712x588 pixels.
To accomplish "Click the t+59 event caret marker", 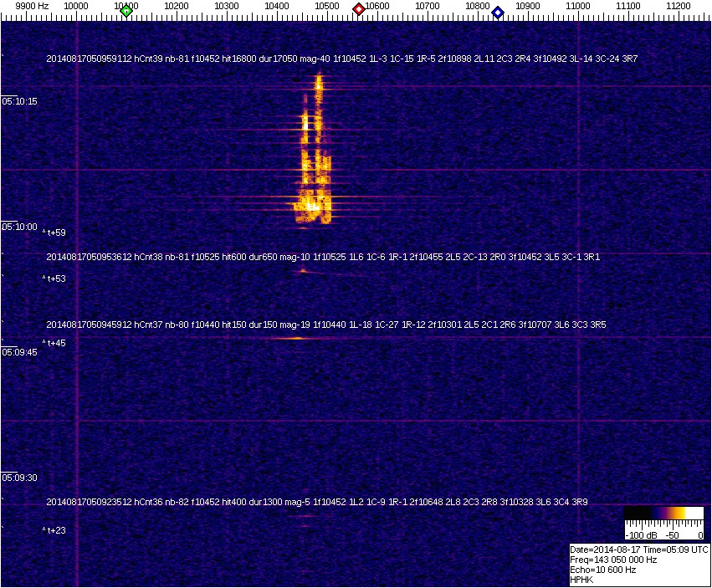I will coord(54,233).
